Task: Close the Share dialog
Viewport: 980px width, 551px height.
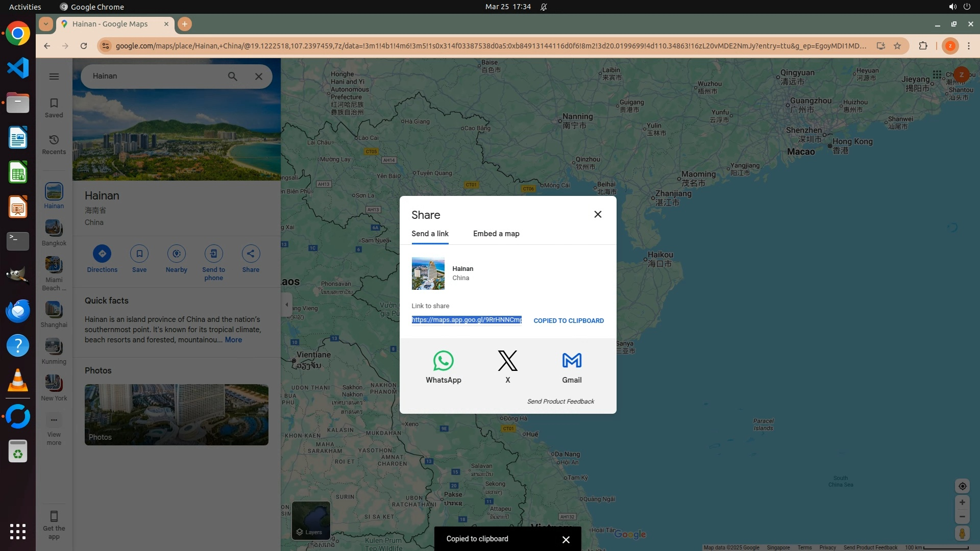Action: [598, 214]
